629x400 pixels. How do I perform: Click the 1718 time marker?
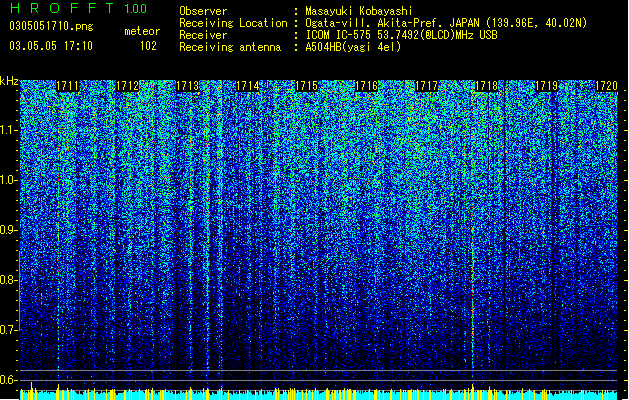486,86
